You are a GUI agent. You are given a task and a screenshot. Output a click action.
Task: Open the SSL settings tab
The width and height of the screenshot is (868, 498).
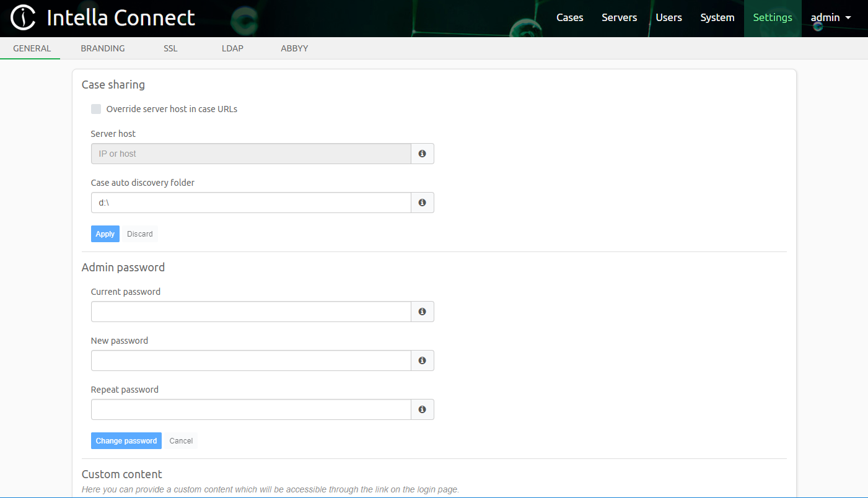pos(170,48)
